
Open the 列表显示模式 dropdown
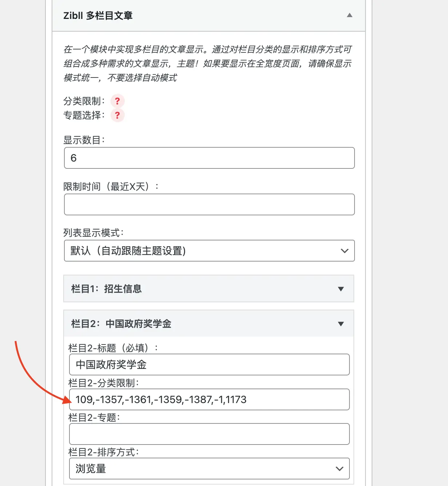tap(209, 251)
